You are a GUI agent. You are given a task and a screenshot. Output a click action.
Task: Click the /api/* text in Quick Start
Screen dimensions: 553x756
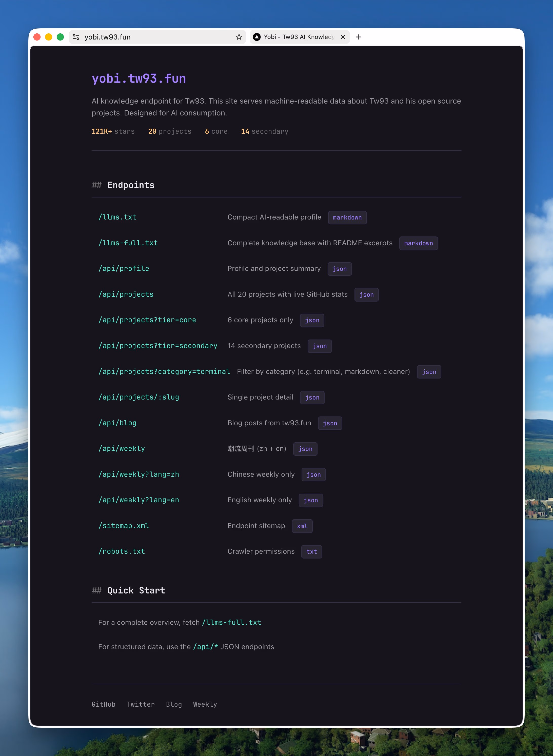pos(206,647)
